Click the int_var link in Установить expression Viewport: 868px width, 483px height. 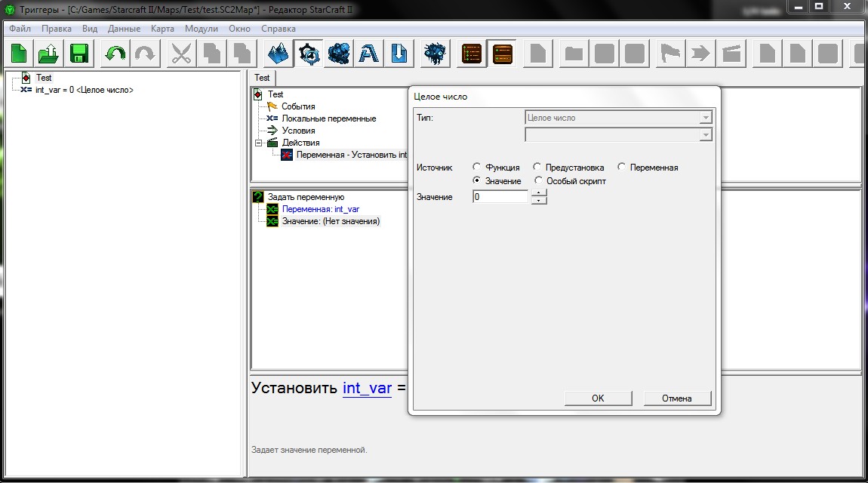(367, 388)
